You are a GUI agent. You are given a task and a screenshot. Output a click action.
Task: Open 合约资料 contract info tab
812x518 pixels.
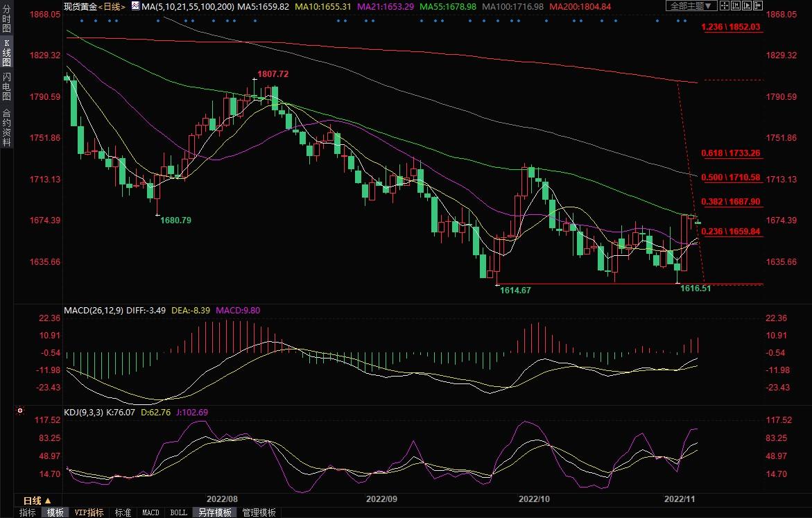(x=6, y=127)
